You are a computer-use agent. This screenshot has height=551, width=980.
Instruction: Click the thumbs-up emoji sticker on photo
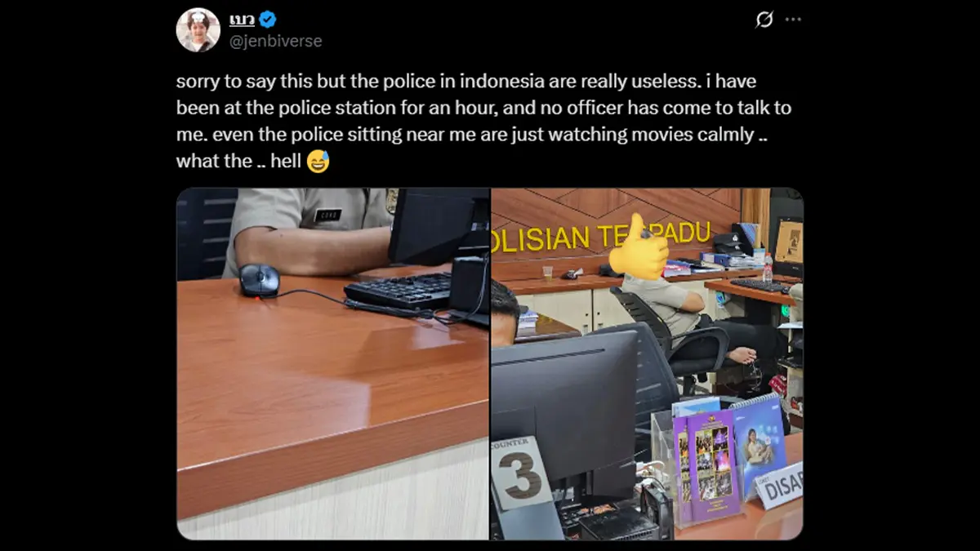click(639, 247)
